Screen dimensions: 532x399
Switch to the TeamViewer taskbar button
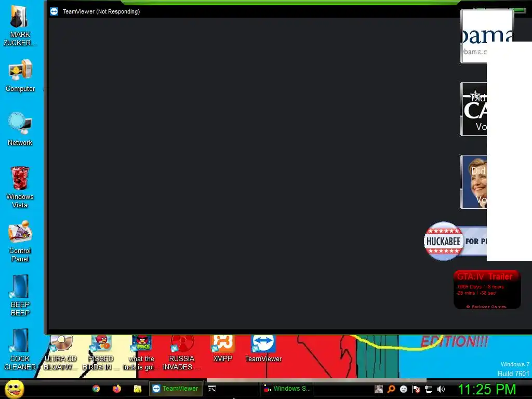click(x=176, y=389)
